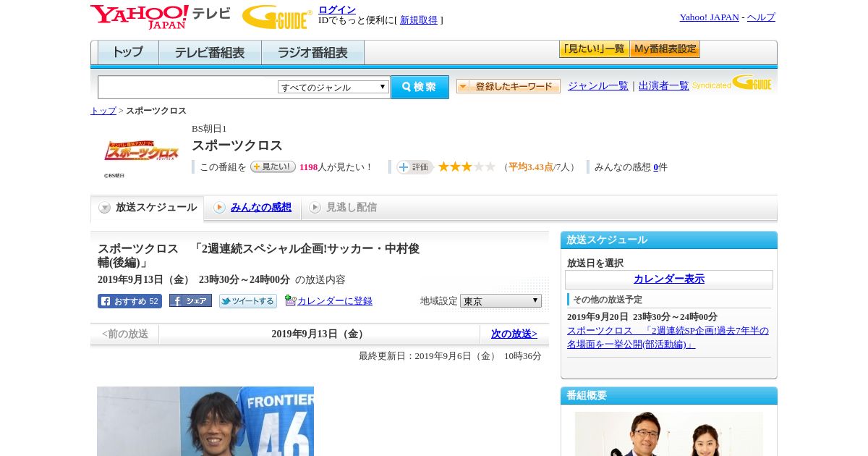Viewport: 868px width, 456px height.
Task: Click the keyword search input field
Action: point(188,87)
